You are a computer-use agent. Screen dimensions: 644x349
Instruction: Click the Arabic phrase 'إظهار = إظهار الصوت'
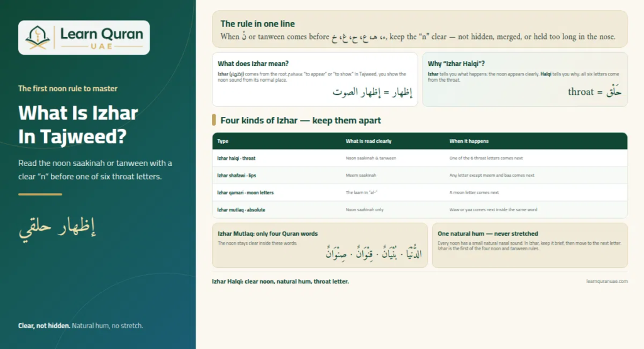(372, 92)
